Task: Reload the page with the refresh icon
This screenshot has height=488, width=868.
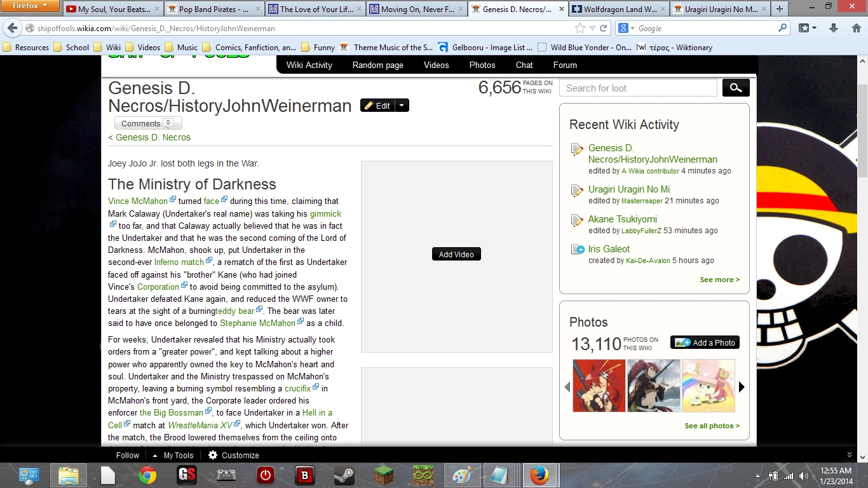Action: 604,29
